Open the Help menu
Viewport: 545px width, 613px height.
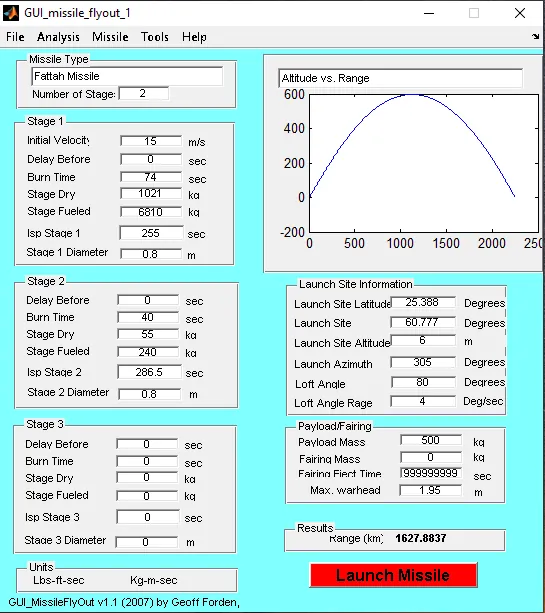194,37
